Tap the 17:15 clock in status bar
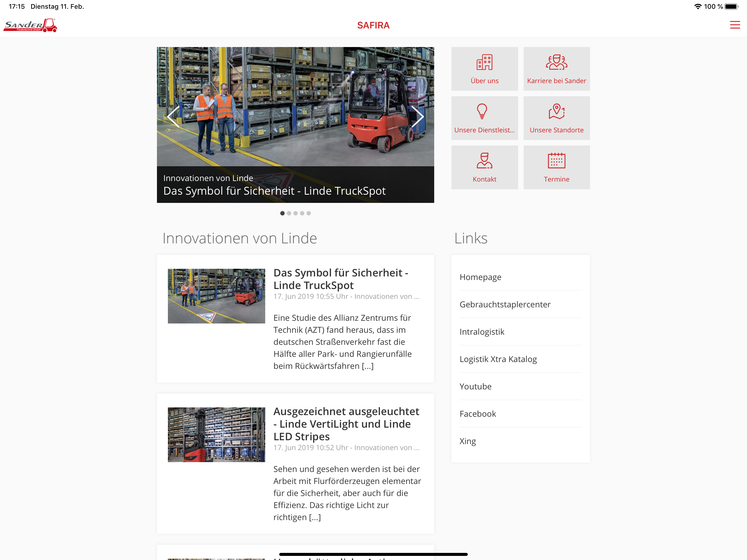 coord(17,6)
